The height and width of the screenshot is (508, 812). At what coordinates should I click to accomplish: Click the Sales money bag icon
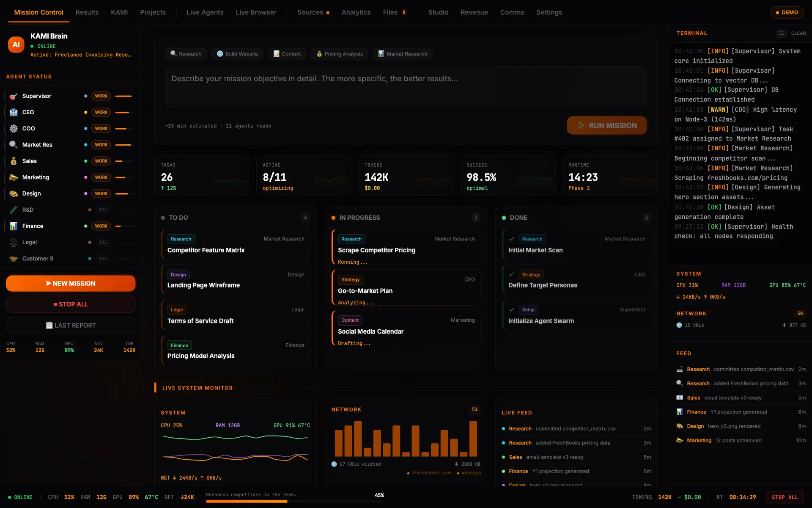pos(14,161)
